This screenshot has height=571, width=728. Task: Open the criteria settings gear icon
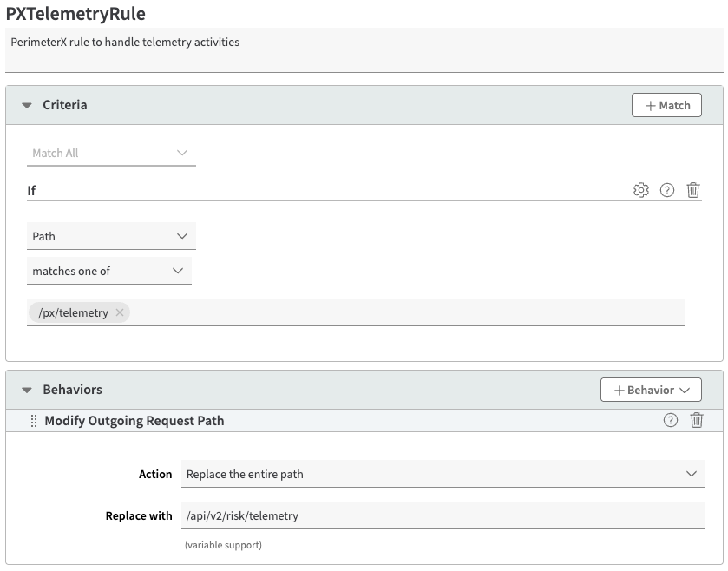(x=641, y=190)
